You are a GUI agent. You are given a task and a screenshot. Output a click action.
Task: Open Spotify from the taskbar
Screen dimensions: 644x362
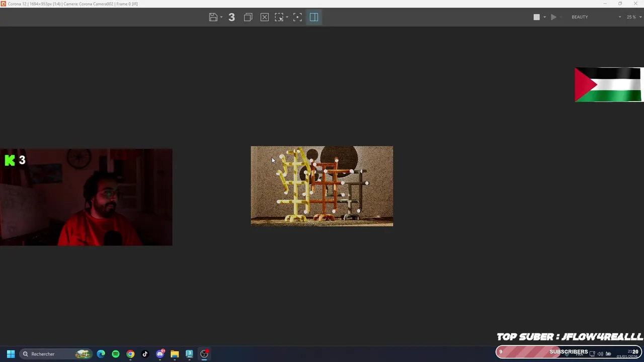(116, 354)
